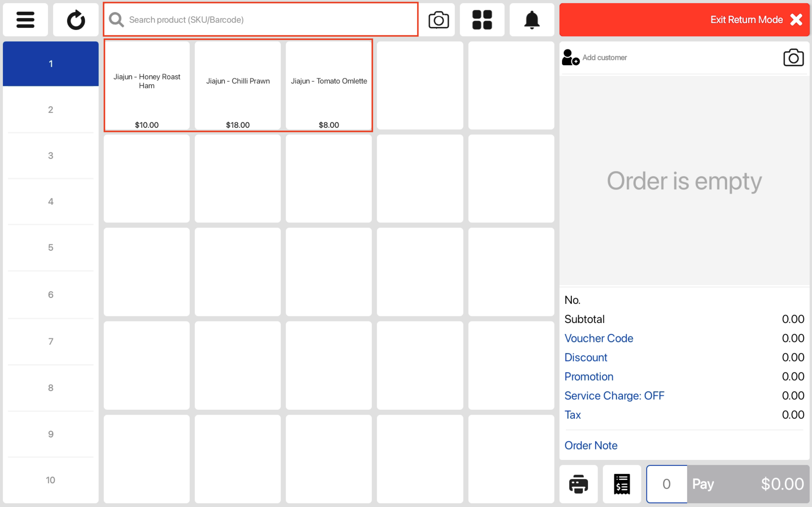Click the refresh circular arrow icon
The image size is (812, 507).
click(76, 20)
